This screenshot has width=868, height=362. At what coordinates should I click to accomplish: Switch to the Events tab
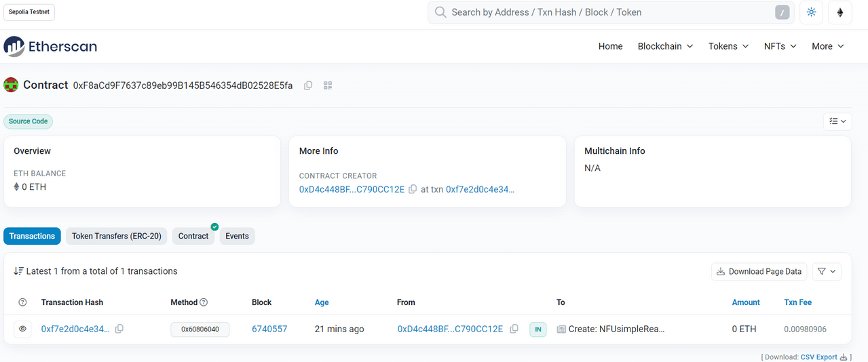(x=237, y=236)
